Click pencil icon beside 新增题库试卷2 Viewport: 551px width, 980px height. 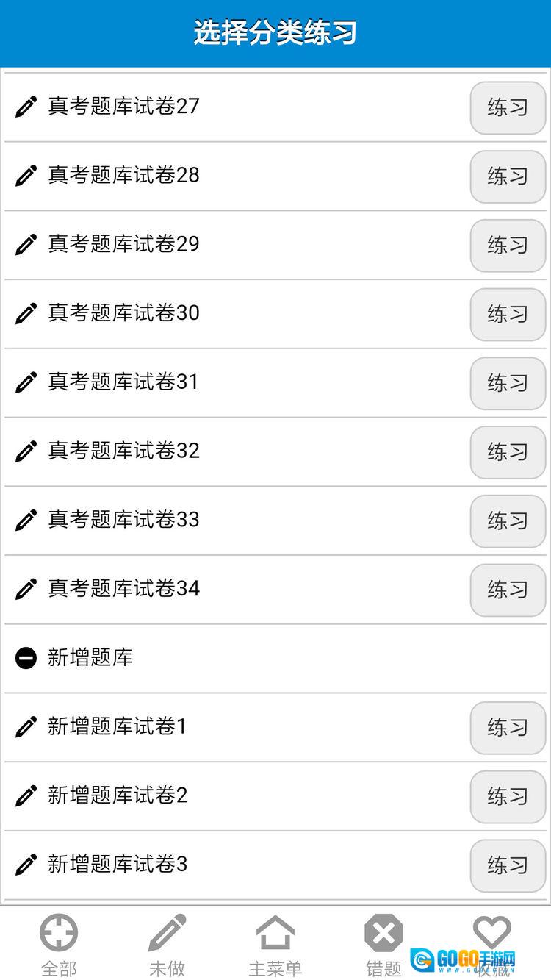pyautogui.click(x=26, y=796)
